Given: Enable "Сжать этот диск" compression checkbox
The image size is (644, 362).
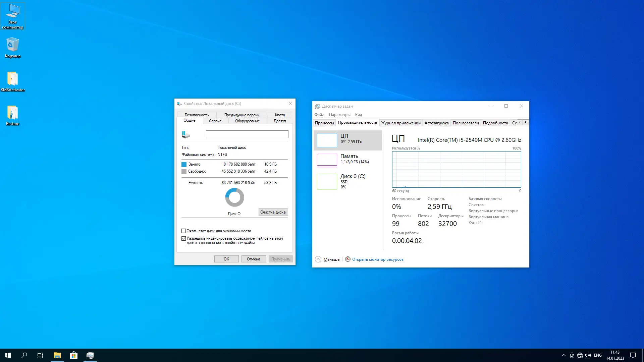Looking at the screenshot, I should coord(183,231).
